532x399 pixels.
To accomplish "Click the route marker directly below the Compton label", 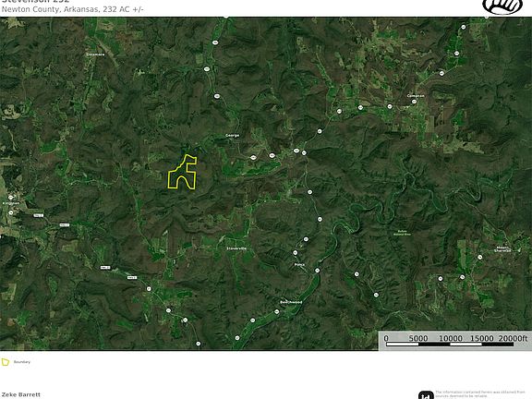I will coord(414,102).
